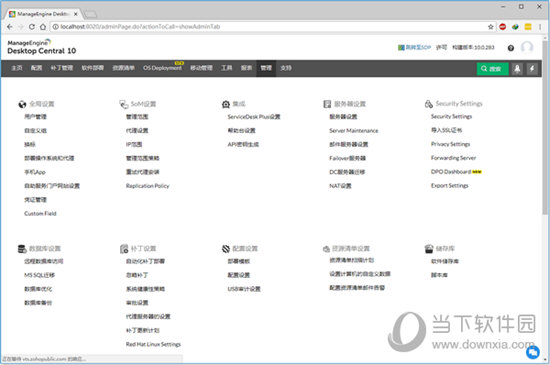550x365 pixels.
Task: Open the Replication Policy link
Action: pos(147,186)
